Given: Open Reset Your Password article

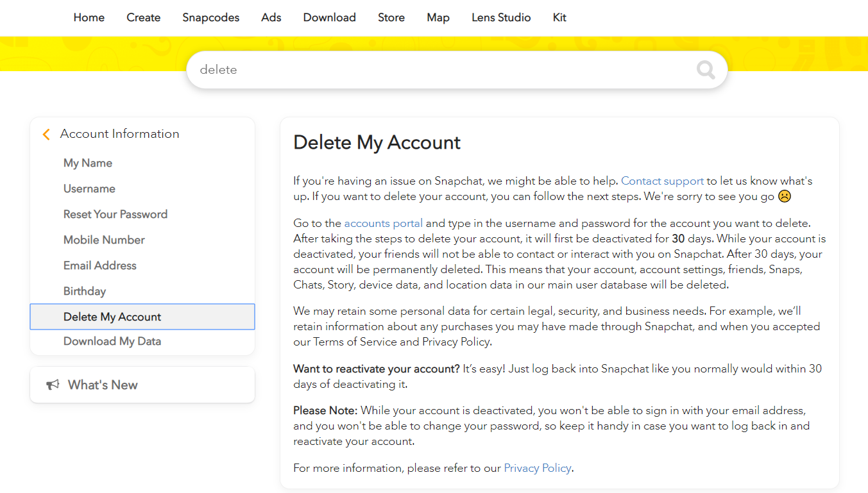Looking at the screenshot, I should click(115, 214).
